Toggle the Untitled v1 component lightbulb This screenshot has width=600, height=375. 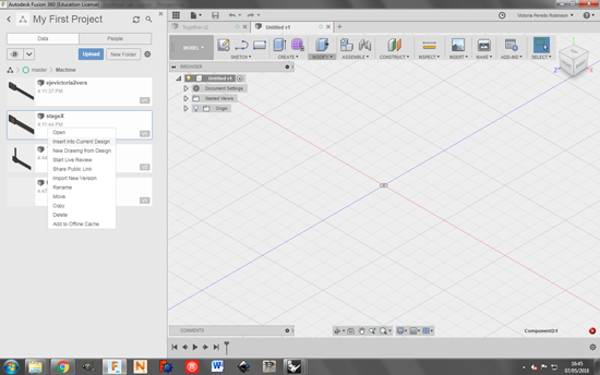pyautogui.click(x=189, y=78)
